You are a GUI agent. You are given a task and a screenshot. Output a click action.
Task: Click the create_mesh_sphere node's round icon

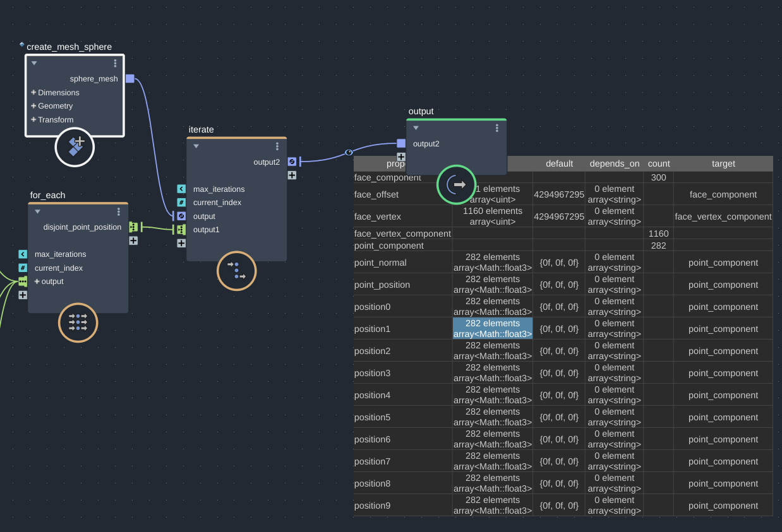tap(75, 147)
